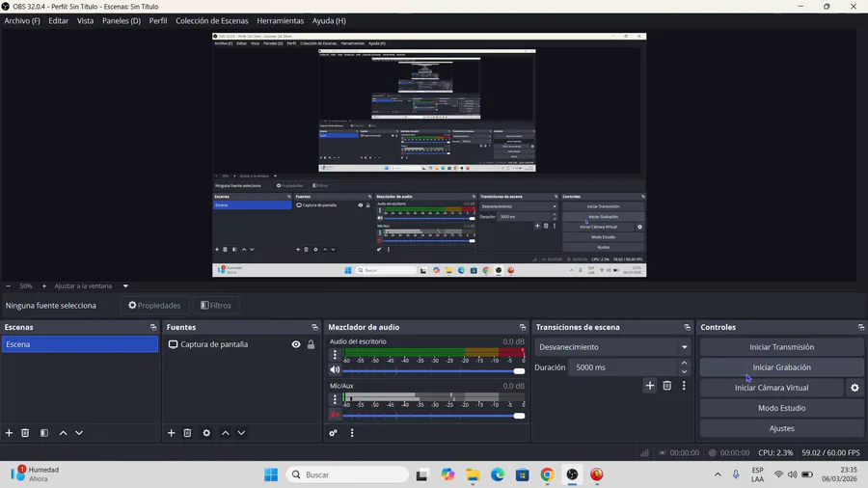Show hidden system tray icons chevron
Viewport: 868px width, 488px height.
click(x=718, y=474)
